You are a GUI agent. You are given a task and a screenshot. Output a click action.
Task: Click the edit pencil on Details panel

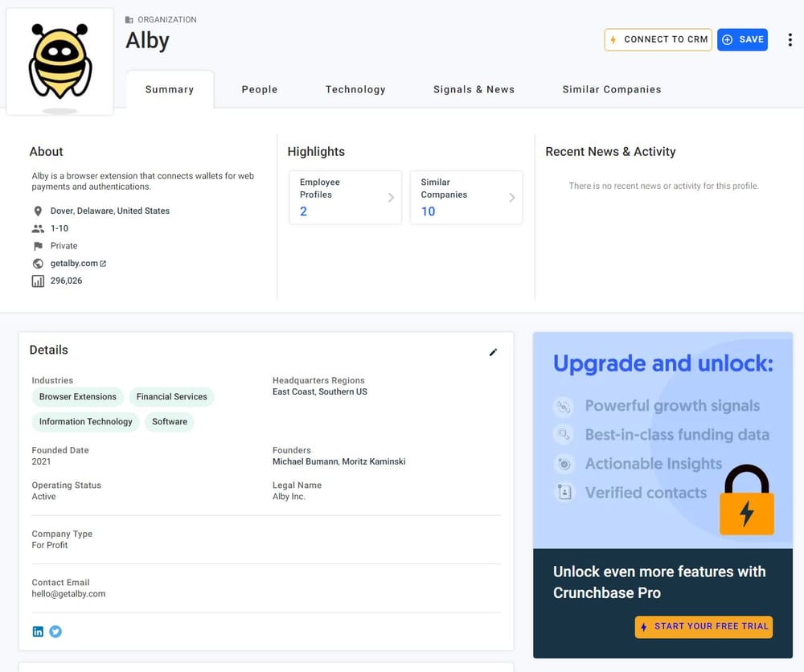pyautogui.click(x=493, y=352)
